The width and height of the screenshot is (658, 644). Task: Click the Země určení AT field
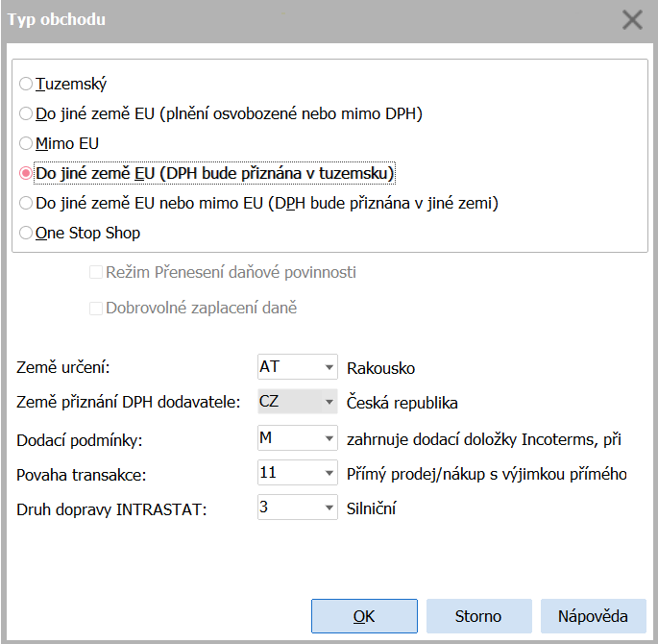click(x=288, y=368)
